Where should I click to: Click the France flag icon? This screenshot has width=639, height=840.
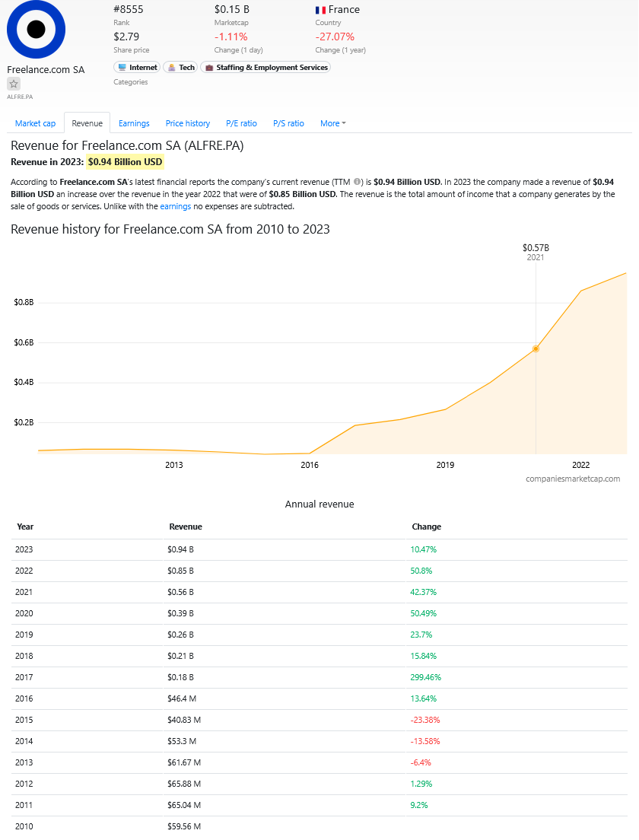[320, 10]
